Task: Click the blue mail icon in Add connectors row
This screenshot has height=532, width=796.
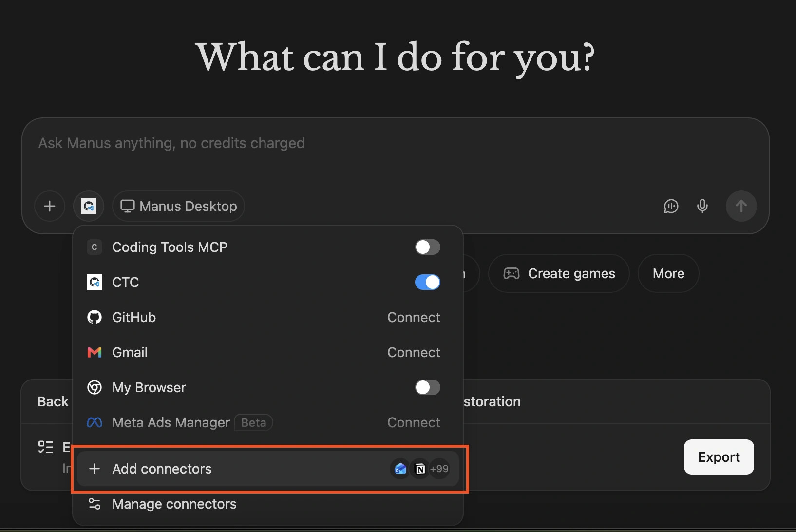Action: click(x=400, y=469)
